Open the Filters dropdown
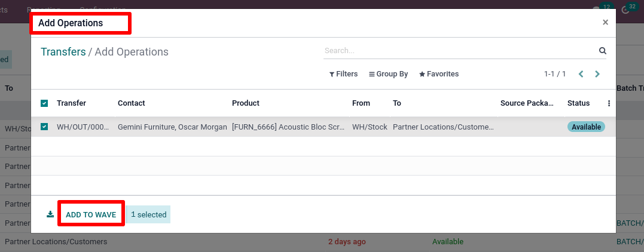The image size is (644, 252). pos(343,74)
